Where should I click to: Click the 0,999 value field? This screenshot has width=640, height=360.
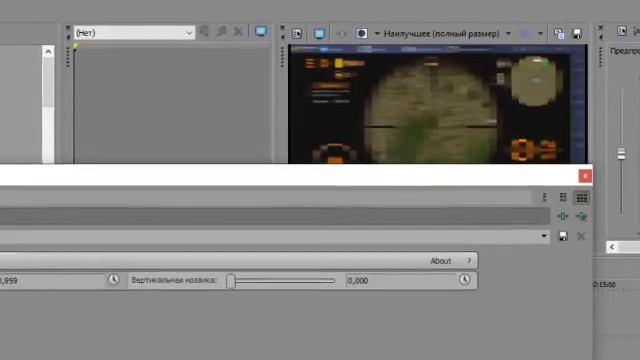[x=52, y=280]
